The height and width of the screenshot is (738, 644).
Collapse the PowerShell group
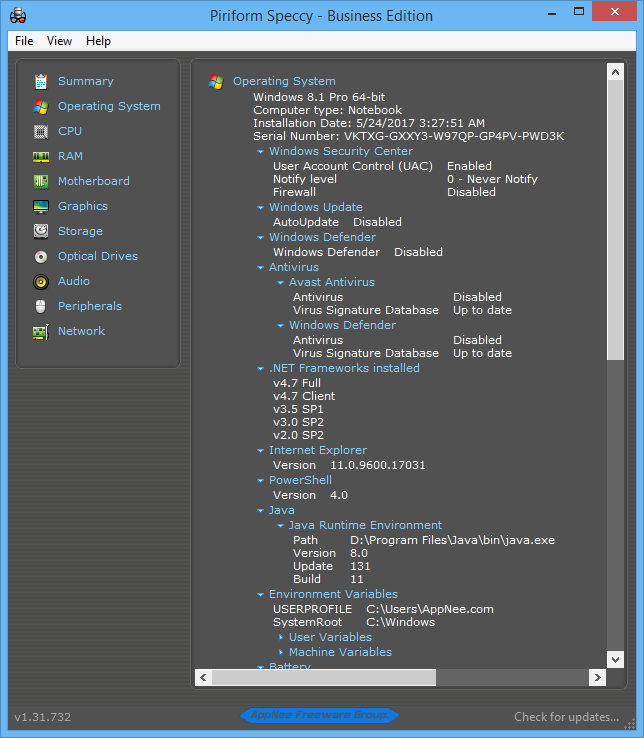(x=260, y=481)
